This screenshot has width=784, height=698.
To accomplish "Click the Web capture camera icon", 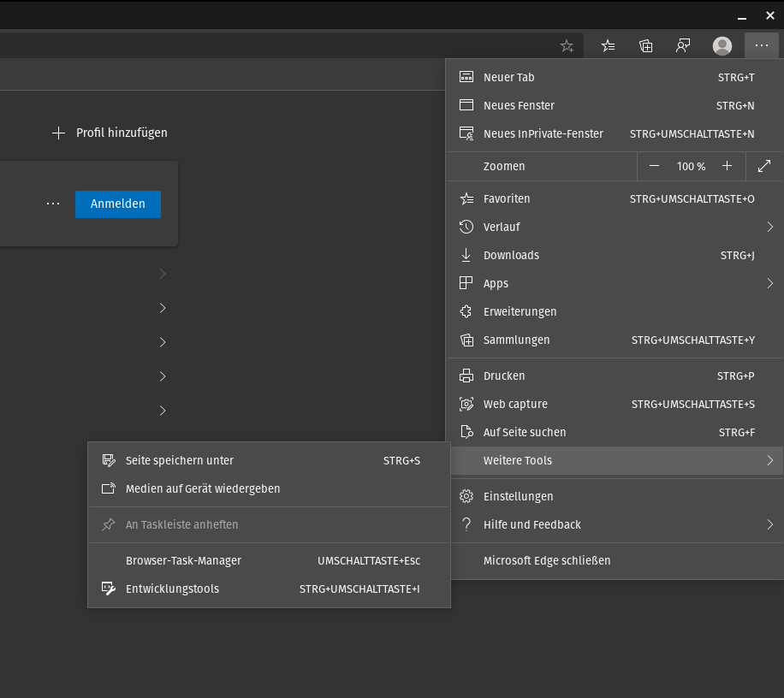I will (x=466, y=404).
